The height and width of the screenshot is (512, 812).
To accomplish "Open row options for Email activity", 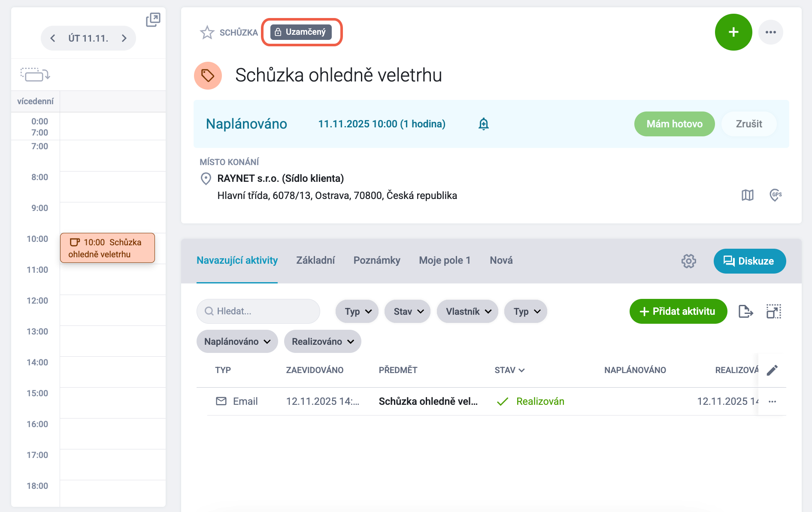I will coord(773,401).
